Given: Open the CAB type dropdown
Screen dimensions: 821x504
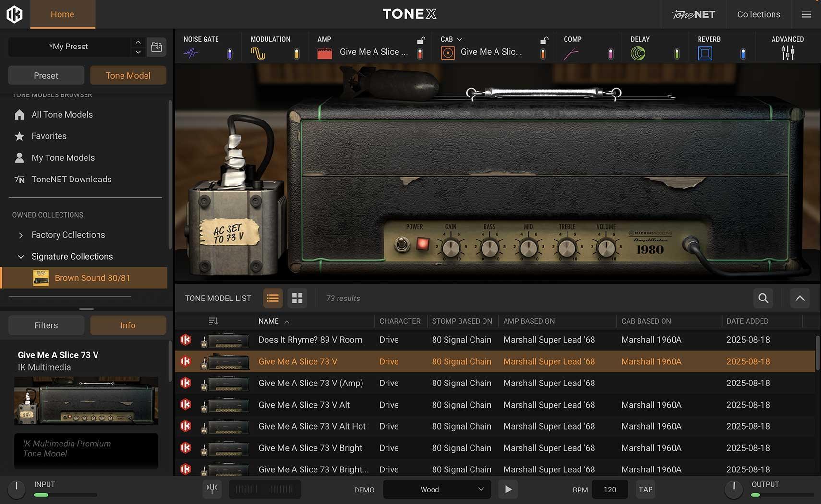Looking at the screenshot, I should [459, 39].
